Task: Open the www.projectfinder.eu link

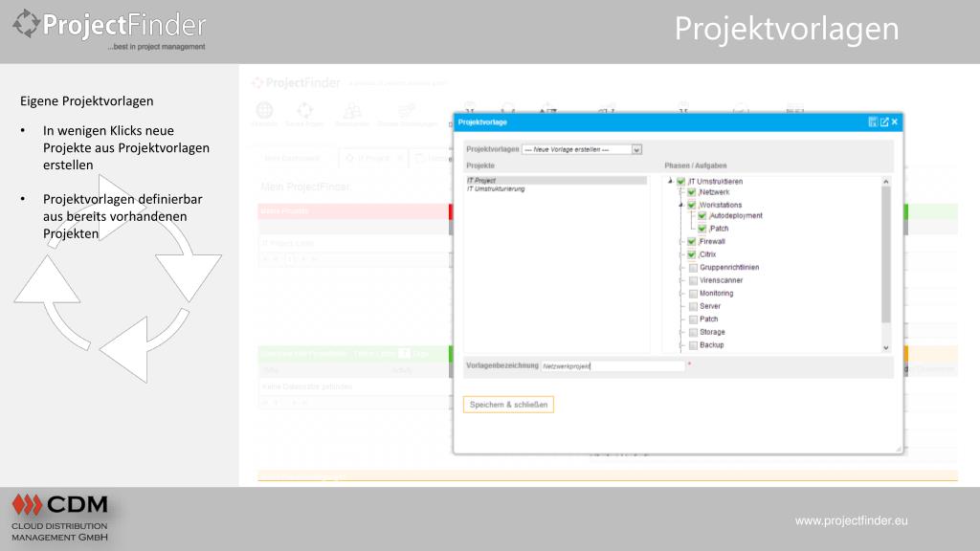Action: [x=851, y=520]
